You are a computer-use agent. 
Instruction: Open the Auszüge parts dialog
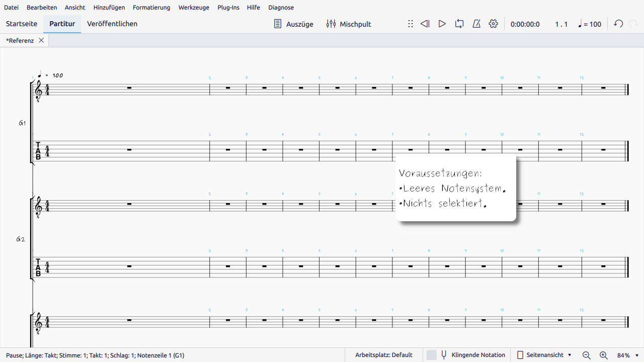point(293,24)
